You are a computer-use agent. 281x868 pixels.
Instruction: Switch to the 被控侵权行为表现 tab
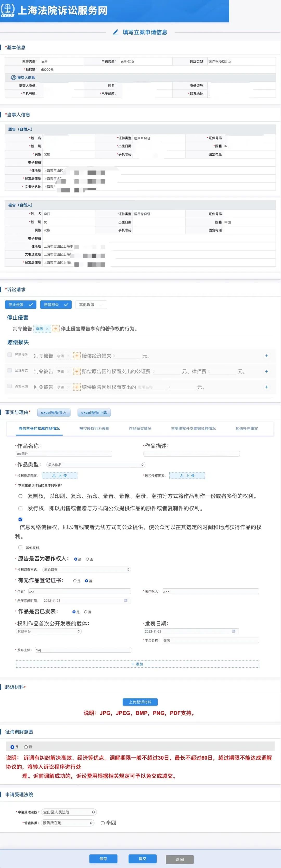94,429
